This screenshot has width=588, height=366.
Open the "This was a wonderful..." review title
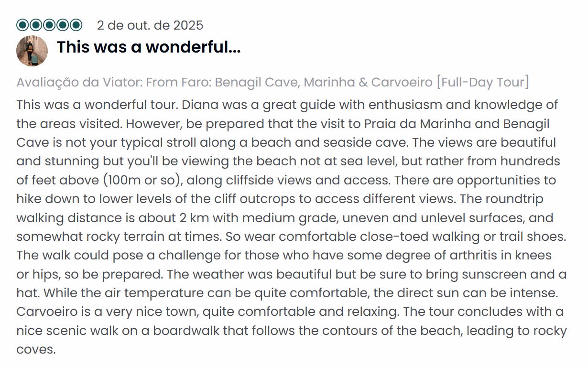pyautogui.click(x=148, y=47)
